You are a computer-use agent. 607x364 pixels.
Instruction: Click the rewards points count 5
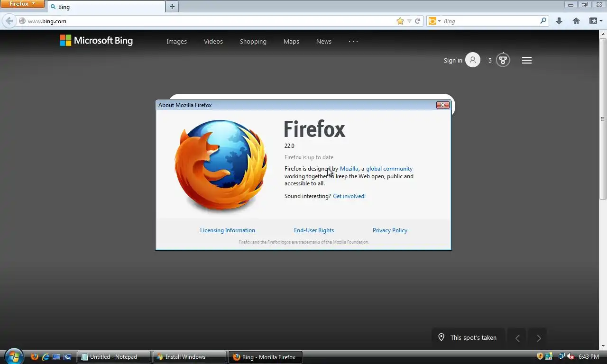490,60
